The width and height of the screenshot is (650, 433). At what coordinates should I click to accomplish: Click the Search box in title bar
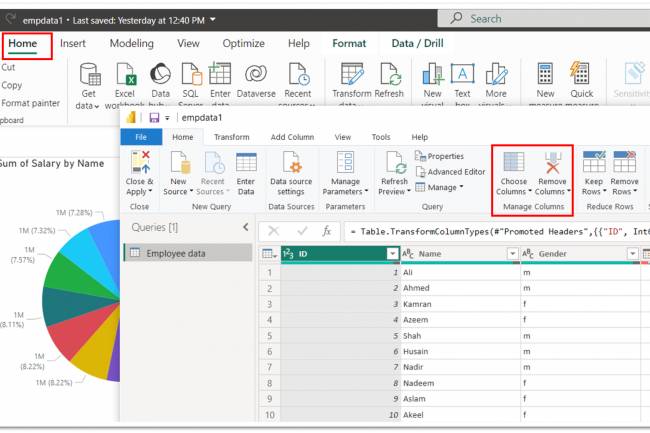[x=544, y=19]
